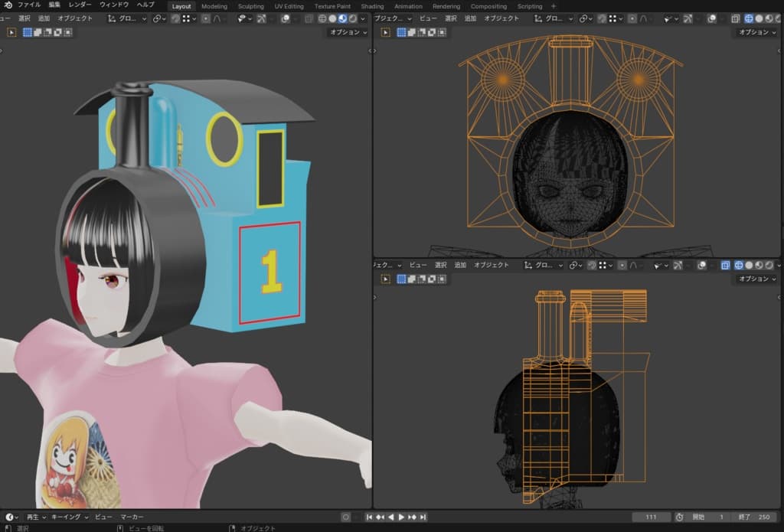This screenshot has width=784, height=532.
Task: Play the animation forward
Action: pyautogui.click(x=401, y=517)
